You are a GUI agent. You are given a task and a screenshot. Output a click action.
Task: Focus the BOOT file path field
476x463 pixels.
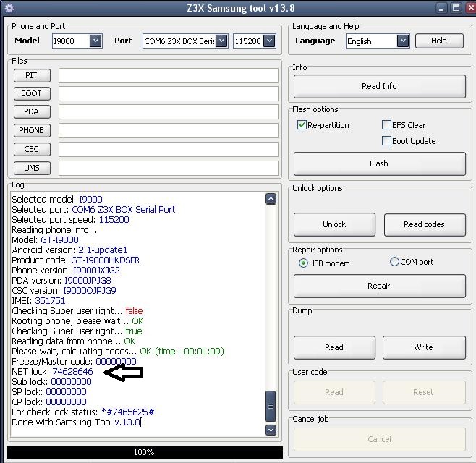[x=168, y=93]
